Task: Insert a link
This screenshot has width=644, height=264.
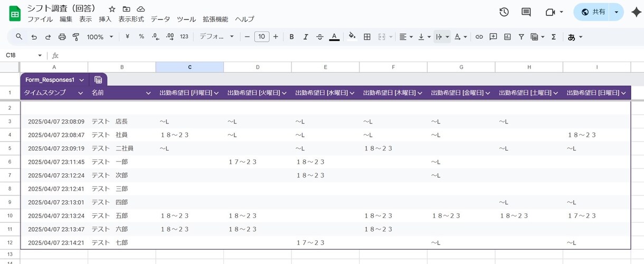Action: pyautogui.click(x=479, y=37)
